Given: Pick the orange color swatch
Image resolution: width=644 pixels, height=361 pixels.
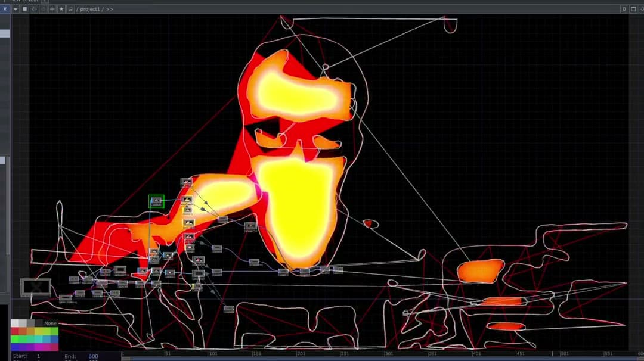Looking at the screenshot, I should click(23, 331).
